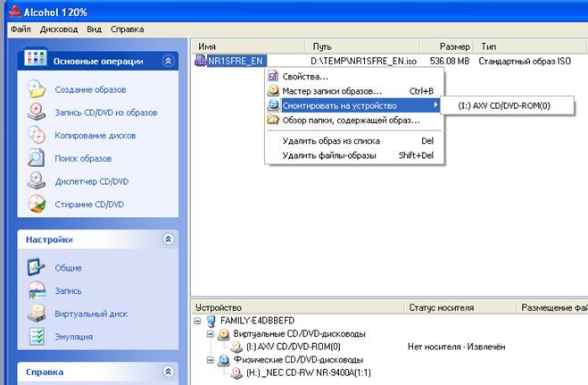Open Виртуальный диск settings link
588x385 pixels.
[91, 314]
